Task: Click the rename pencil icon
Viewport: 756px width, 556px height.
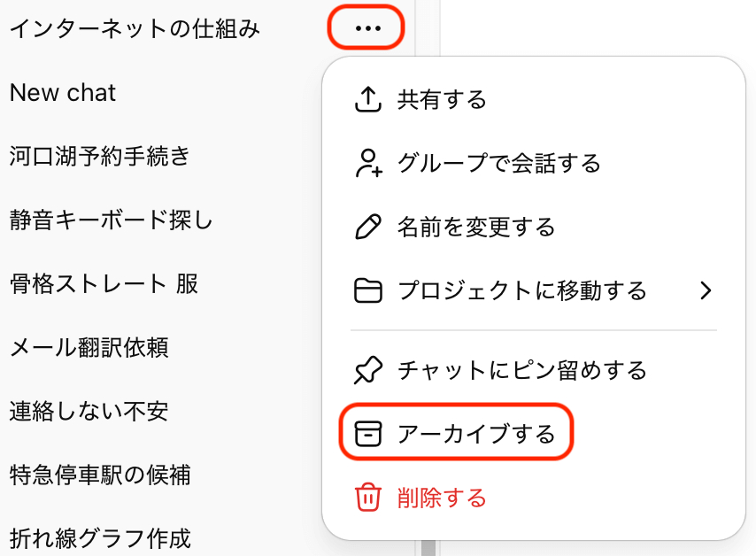Action: 367,228
